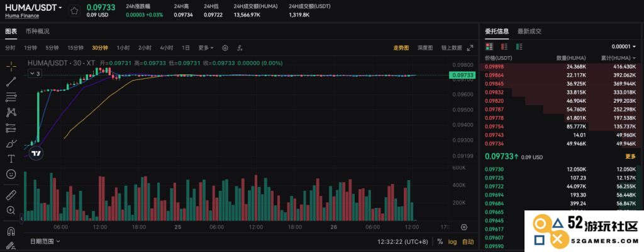Image resolution: width=644 pixels, height=252 pixels.
Task: Expand the 更多 timeframe dropdown
Action: coord(206,48)
